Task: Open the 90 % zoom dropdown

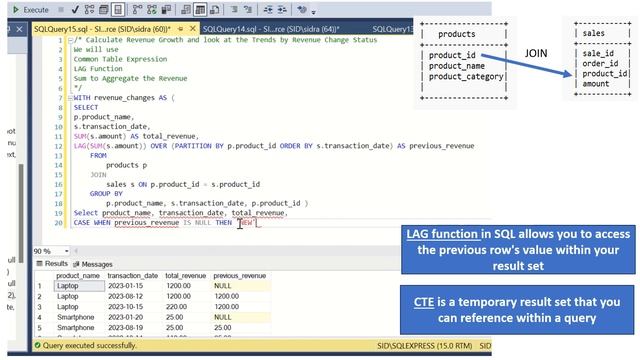Action: click(x=67, y=251)
